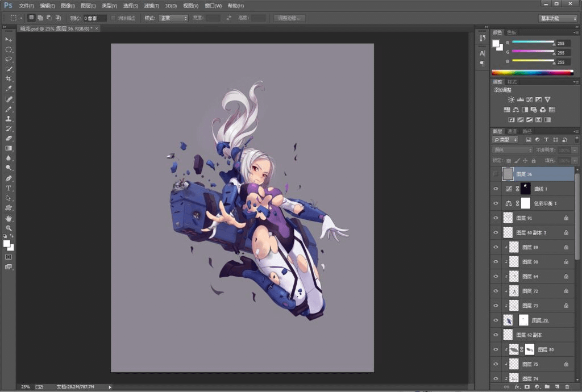Click the lock position icon
Image resolution: width=582 pixels, height=392 pixels.
[525, 161]
